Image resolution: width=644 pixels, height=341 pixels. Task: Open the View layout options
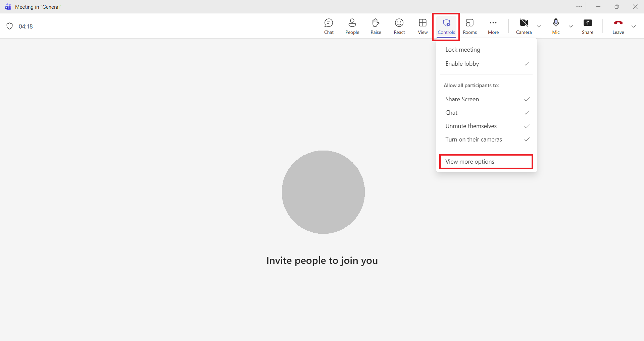coord(423,26)
